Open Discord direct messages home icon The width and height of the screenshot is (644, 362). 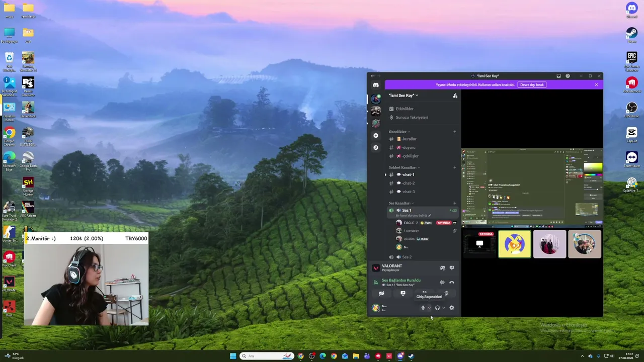click(x=376, y=85)
